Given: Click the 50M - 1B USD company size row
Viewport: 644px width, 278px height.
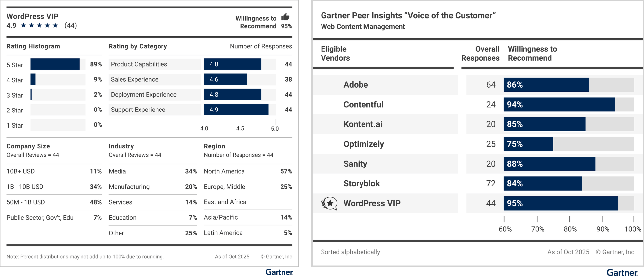Looking at the screenshot, I should pos(54,202).
